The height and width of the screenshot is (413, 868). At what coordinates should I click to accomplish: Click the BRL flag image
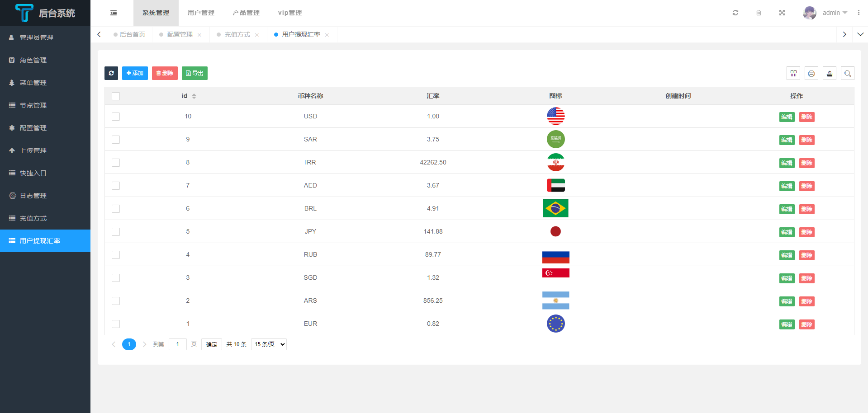555,208
